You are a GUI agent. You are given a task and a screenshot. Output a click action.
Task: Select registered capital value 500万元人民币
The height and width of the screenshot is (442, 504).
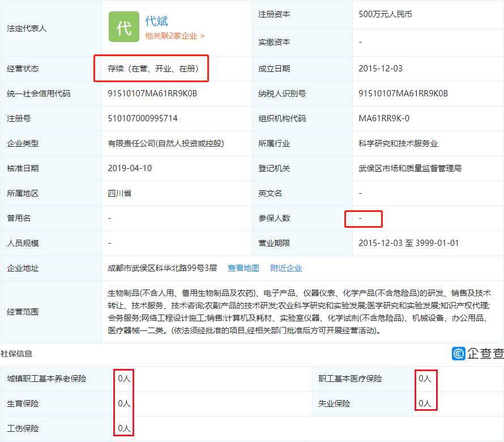click(x=385, y=14)
